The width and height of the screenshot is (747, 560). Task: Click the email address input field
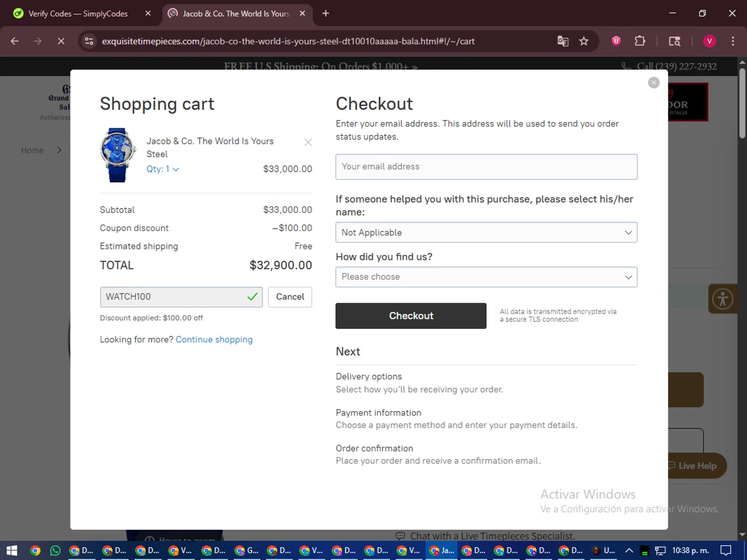pyautogui.click(x=487, y=167)
